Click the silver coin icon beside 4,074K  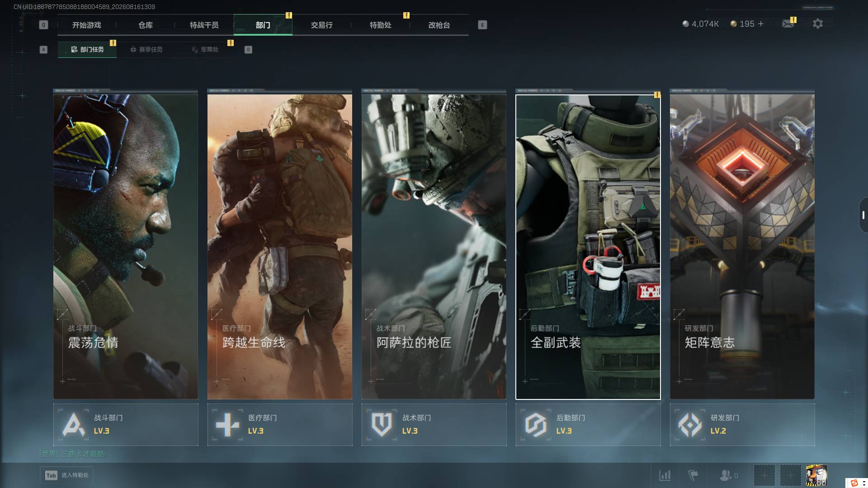click(686, 23)
